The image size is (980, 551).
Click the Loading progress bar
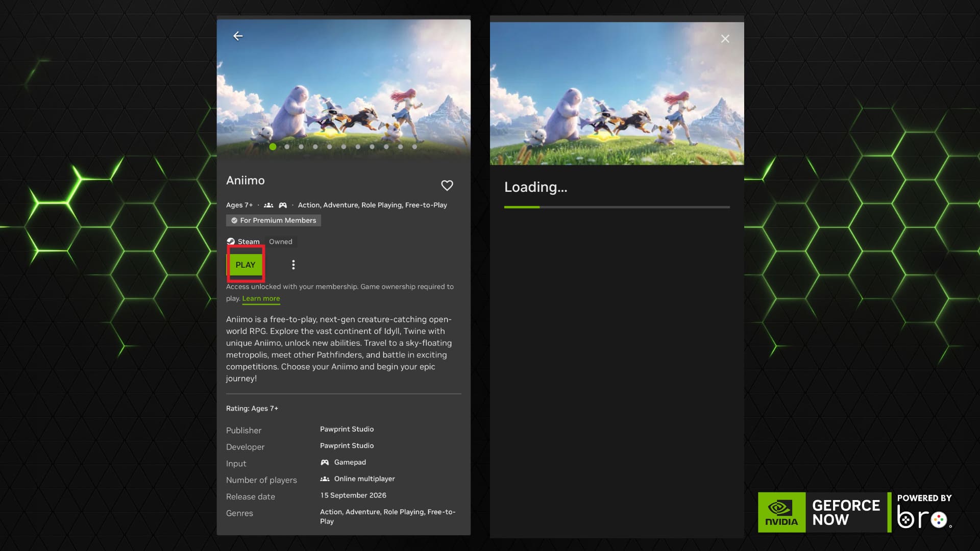[617, 207]
